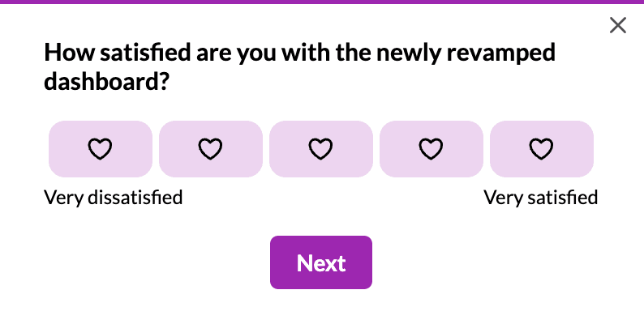Screen dimensions: 644x324
Task: Select the second heart rating icon
Action: (x=210, y=149)
